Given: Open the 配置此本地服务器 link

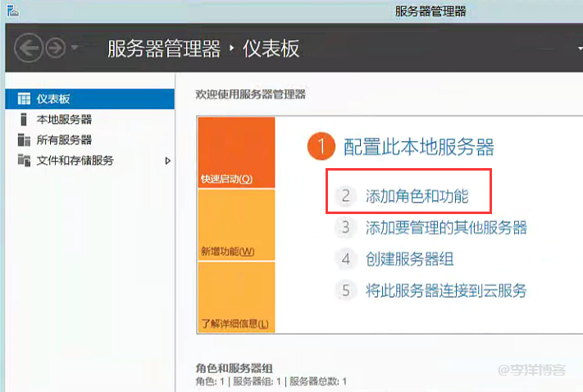Looking at the screenshot, I should 419,148.
